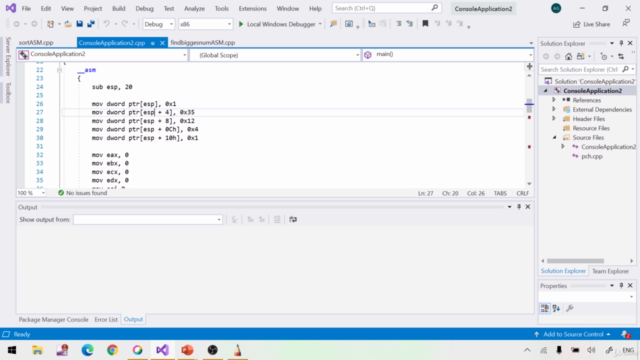This screenshot has width=640, height=360.
Task: Start Local Windows Debugger with the green play button
Action: pos(241,24)
